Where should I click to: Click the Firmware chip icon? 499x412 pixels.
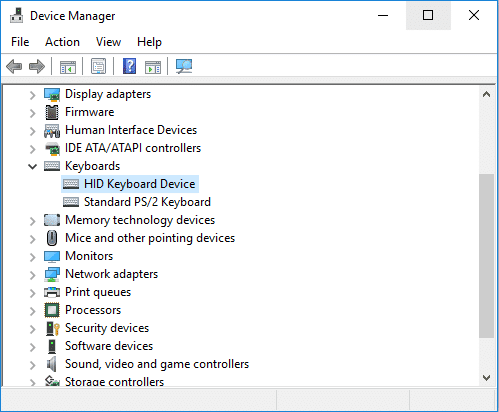[x=52, y=112]
